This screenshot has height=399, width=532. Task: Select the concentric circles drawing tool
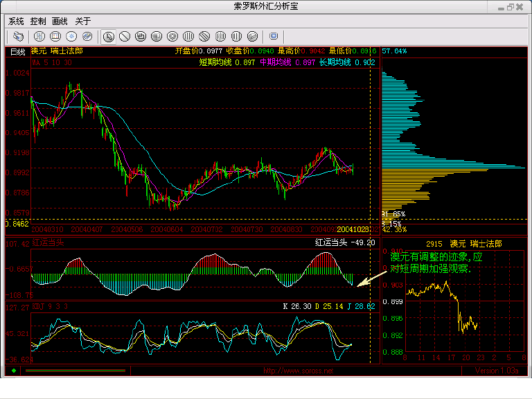point(172,35)
